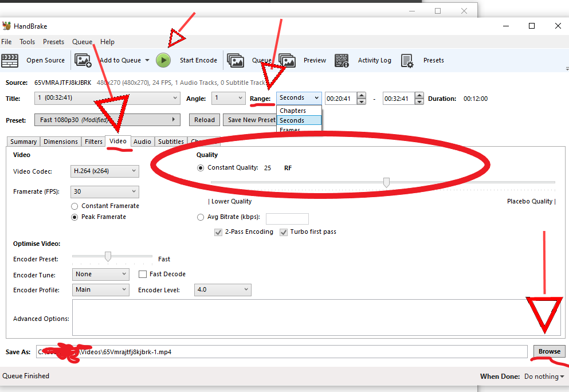Click the Constant Quality slider handle
This screenshot has width=569, height=392.
[386, 183]
